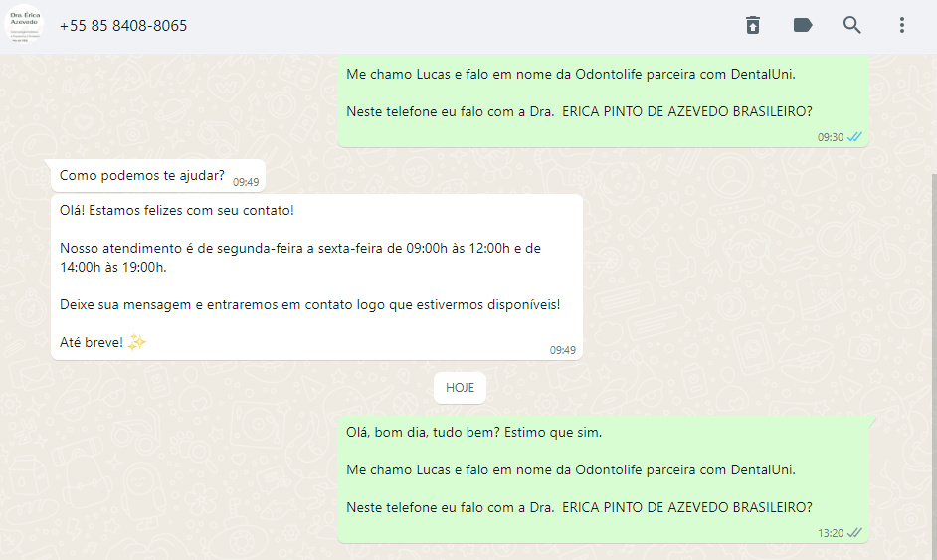Select the 09:30 green outgoing message

(603, 100)
